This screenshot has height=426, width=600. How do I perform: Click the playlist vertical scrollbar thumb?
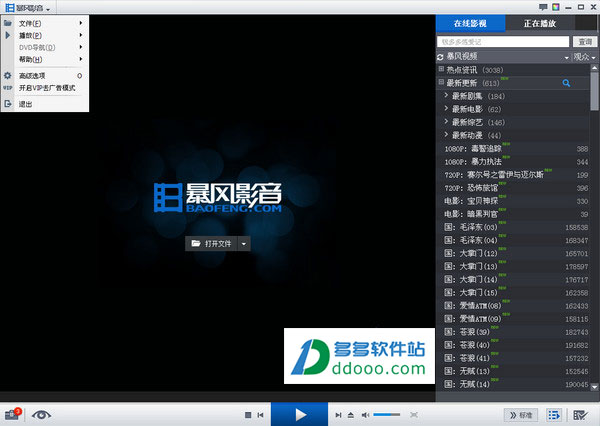click(594, 91)
